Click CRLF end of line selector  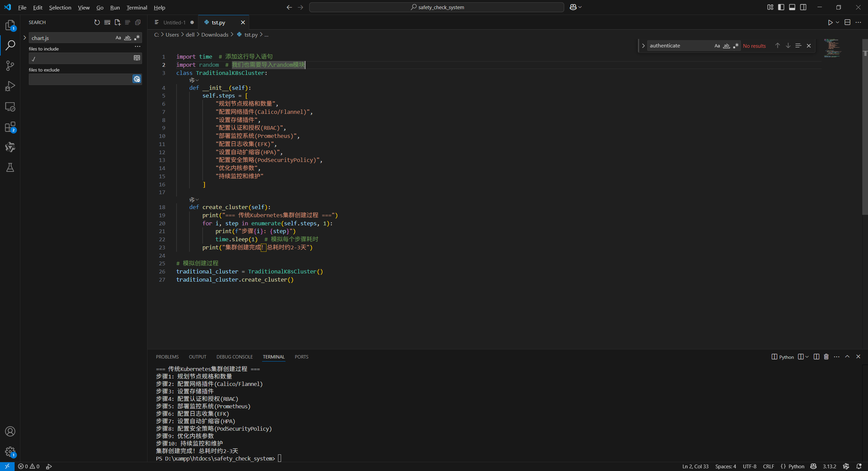click(768, 467)
